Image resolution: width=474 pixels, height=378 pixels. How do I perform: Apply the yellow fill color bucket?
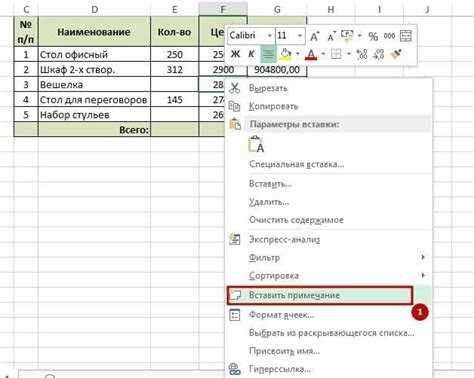286,54
